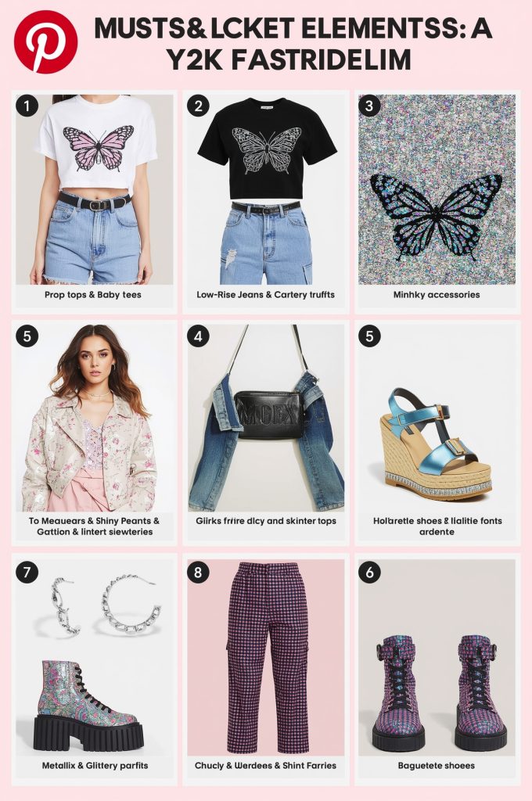Image resolution: width=532 pixels, height=801 pixels.
Task: Open the white butterfly crop top image
Action: point(95,189)
